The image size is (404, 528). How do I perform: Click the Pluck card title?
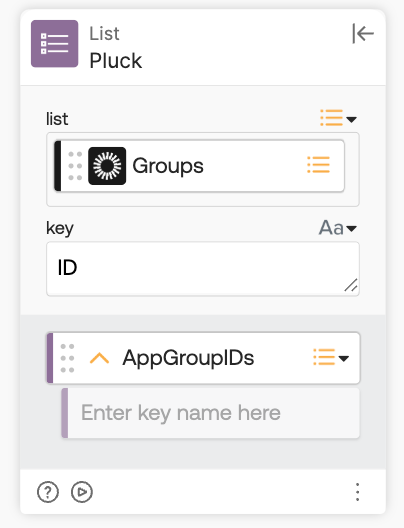pos(116,61)
